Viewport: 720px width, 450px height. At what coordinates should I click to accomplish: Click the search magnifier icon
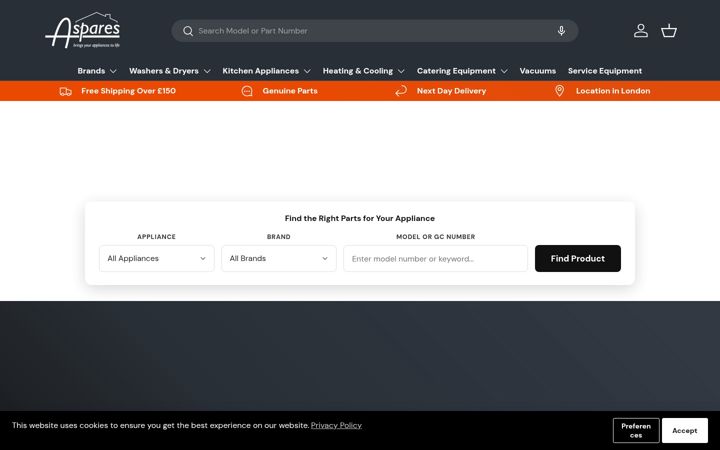tap(188, 31)
